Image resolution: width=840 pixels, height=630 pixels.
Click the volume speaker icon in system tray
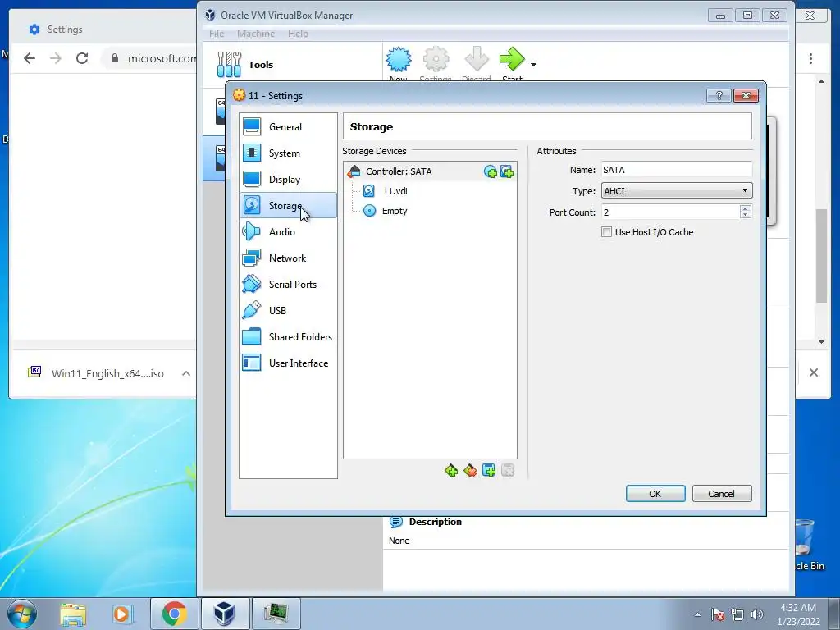757,614
